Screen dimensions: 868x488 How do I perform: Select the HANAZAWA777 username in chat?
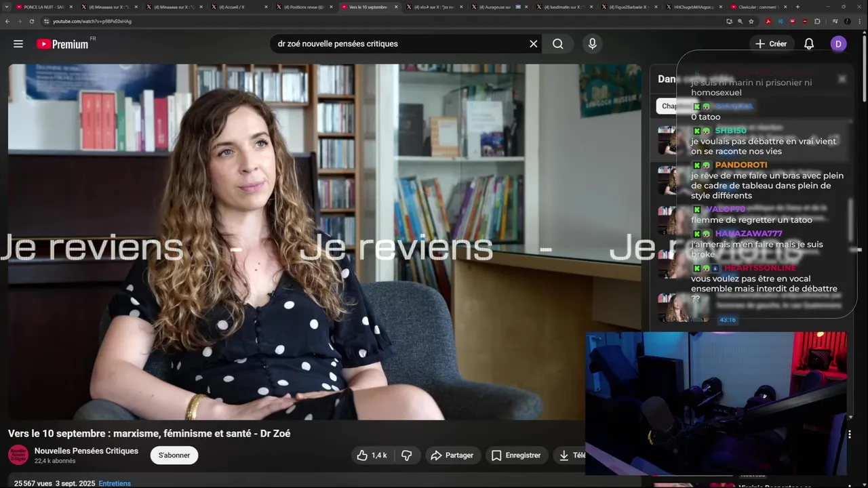(749, 234)
